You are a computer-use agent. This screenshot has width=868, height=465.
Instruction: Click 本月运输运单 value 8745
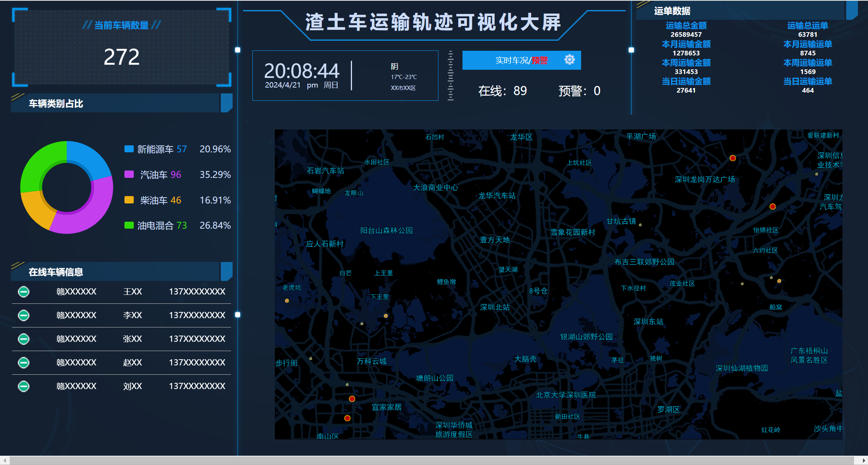click(808, 53)
